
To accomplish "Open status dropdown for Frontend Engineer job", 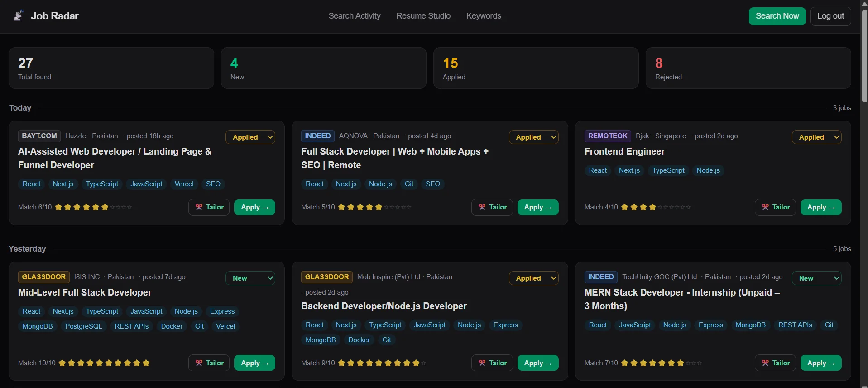I will pyautogui.click(x=816, y=137).
